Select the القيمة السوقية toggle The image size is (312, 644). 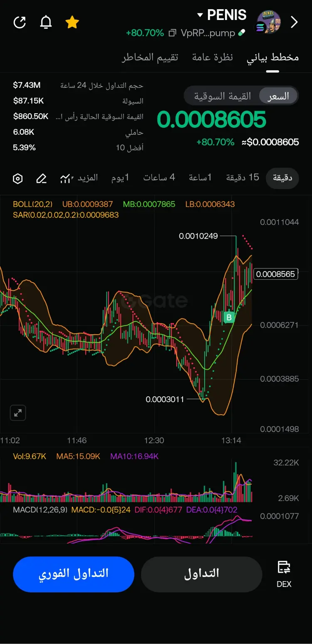pos(223,97)
